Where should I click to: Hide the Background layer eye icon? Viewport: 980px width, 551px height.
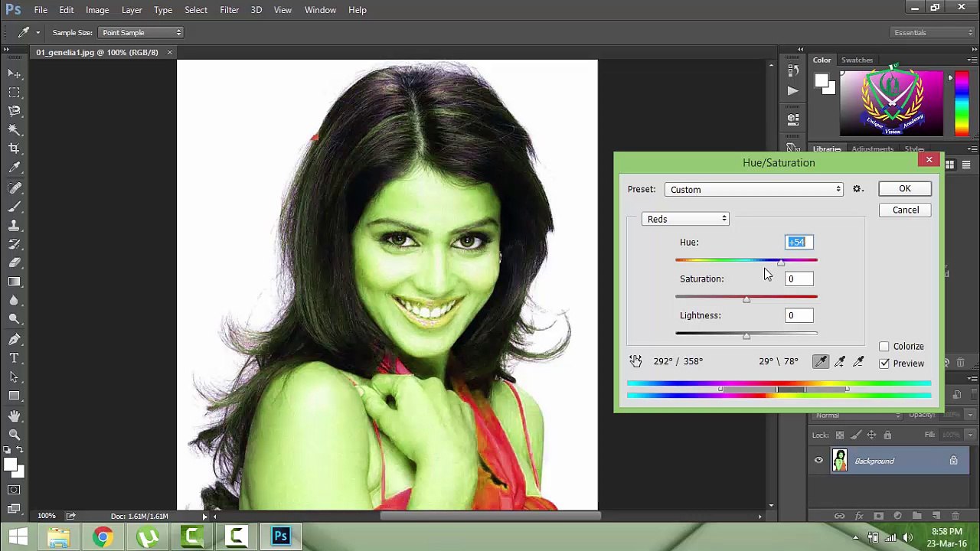point(818,461)
